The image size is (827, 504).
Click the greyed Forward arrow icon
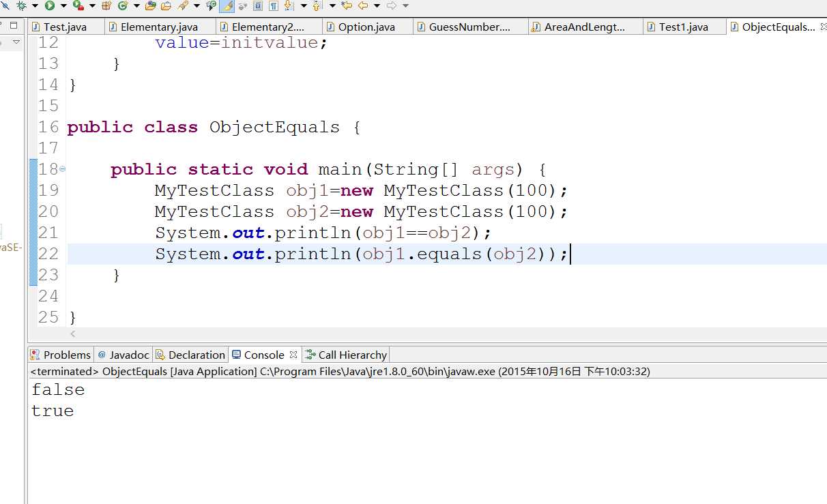coord(392,5)
